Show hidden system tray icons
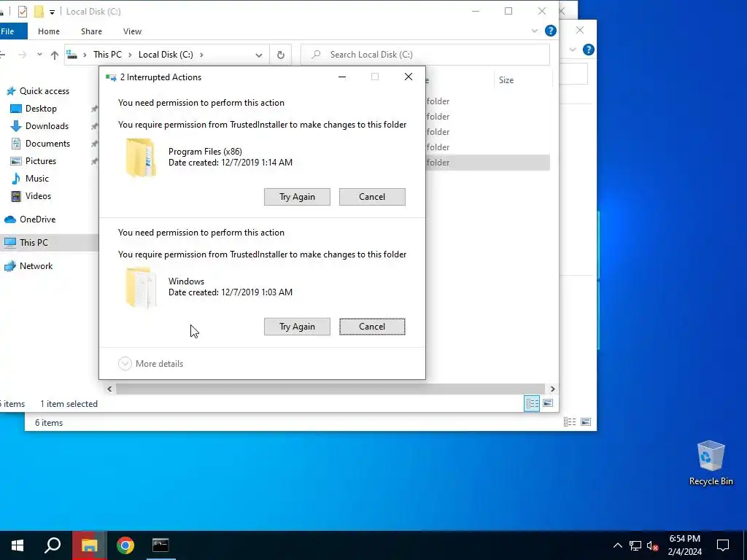Viewport: 747px width, 560px height. click(x=617, y=545)
